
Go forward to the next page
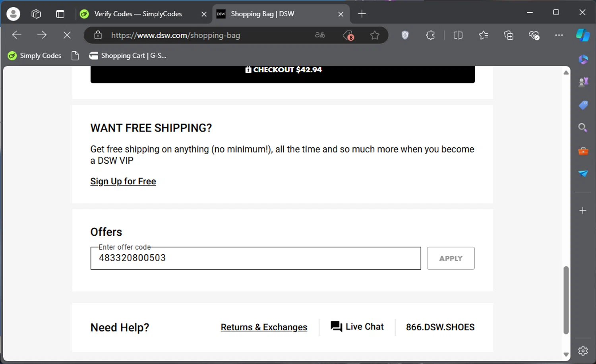[x=42, y=35]
